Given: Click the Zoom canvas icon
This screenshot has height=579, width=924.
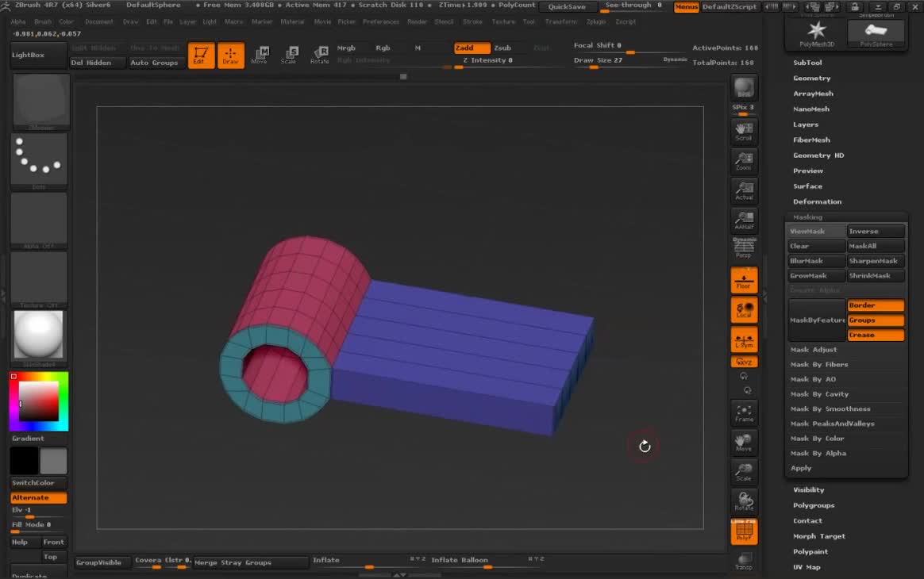Looking at the screenshot, I should 745,161.
